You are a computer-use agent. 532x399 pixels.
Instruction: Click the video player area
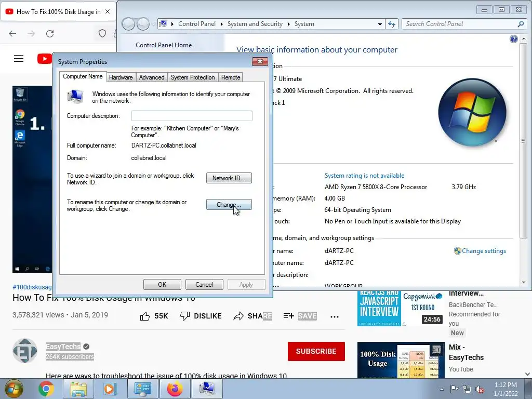pos(32,179)
